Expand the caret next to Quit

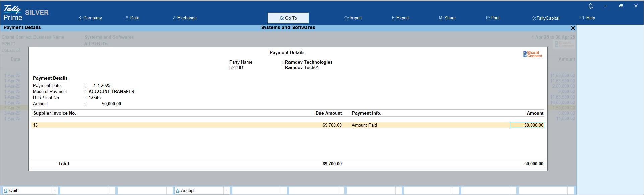[x=55, y=191]
